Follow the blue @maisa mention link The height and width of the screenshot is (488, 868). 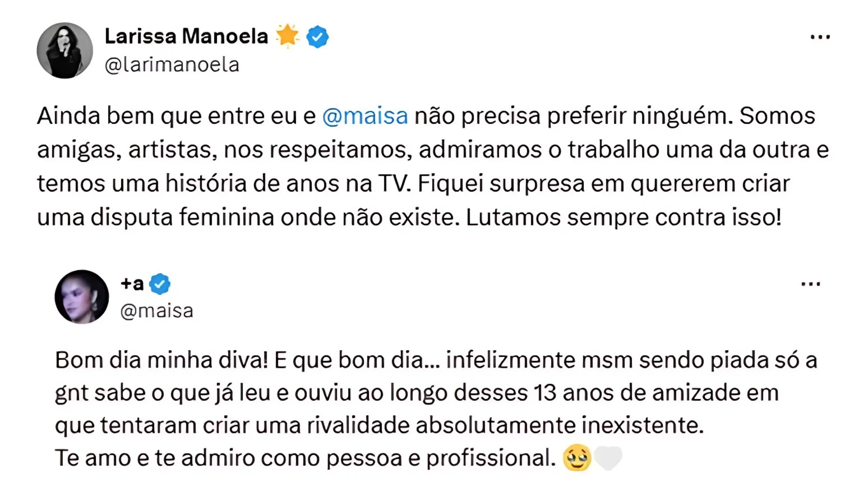[365, 116]
